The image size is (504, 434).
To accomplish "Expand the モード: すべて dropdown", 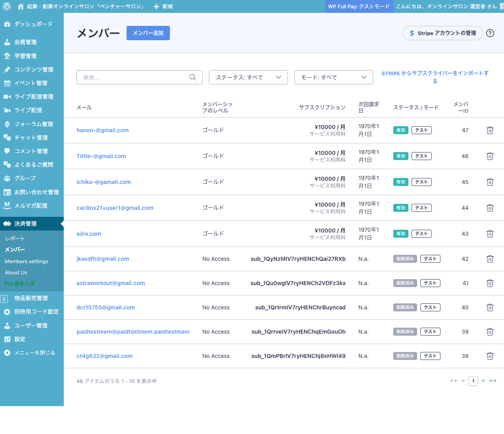I will coord(333,77).
